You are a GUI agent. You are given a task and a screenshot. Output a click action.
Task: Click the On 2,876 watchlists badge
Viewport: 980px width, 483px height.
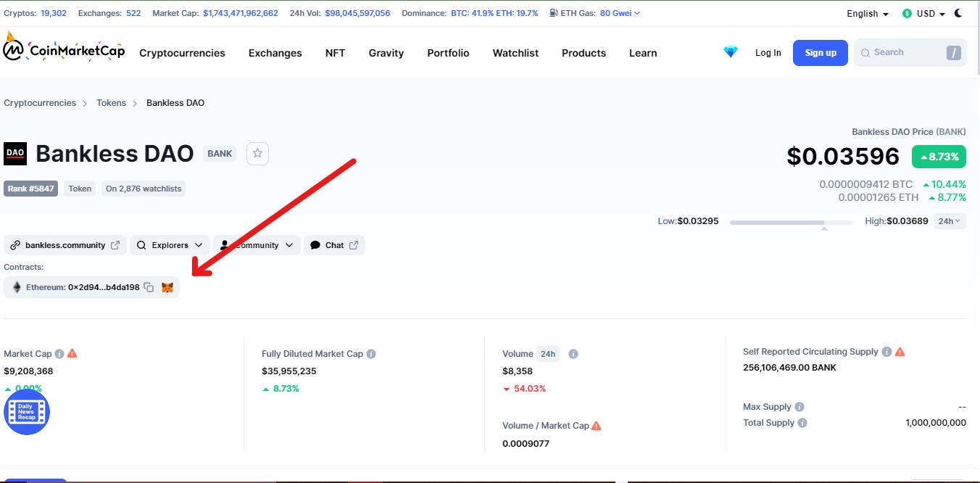click(144, 189)
